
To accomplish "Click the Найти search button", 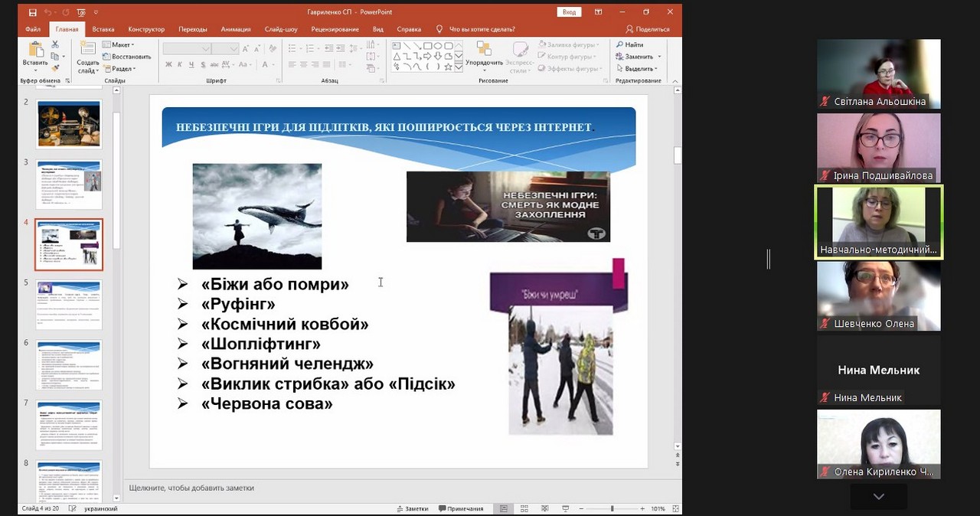I will pyautogui.click(x=630, y=45).
